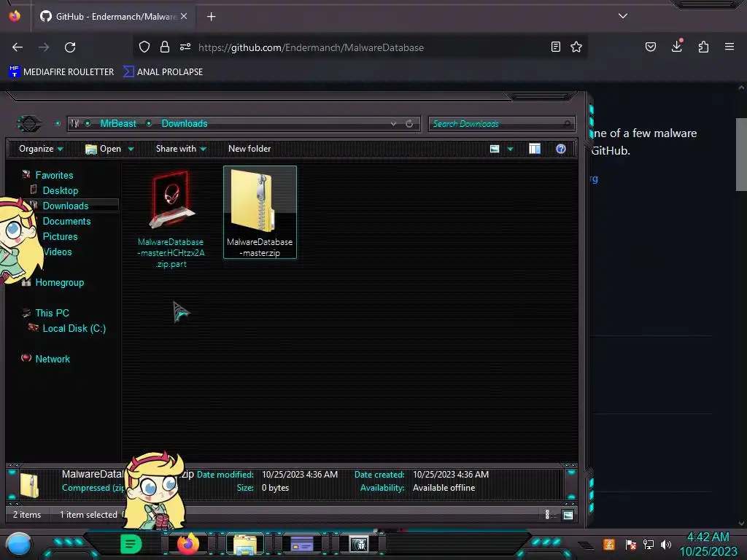Open the Firefox extensions puzzle icon
The width and height of the screenshot is (747, 560).
703,47
